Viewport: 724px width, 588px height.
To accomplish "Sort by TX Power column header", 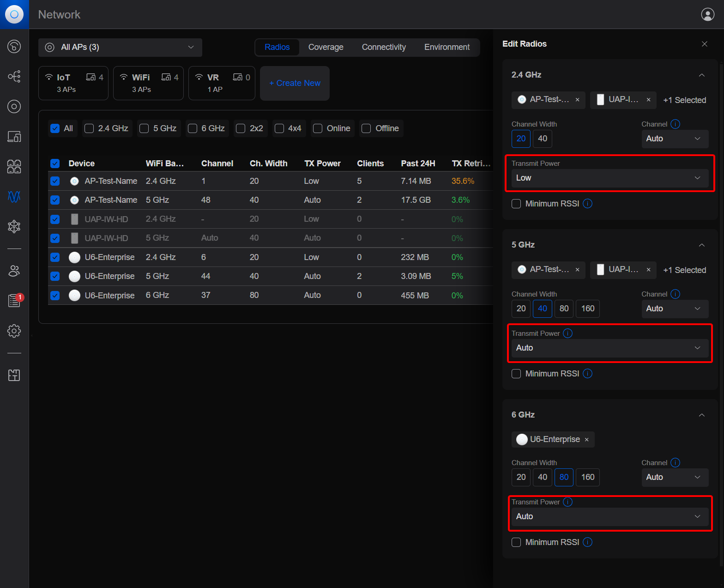I will tap(322, 164).
